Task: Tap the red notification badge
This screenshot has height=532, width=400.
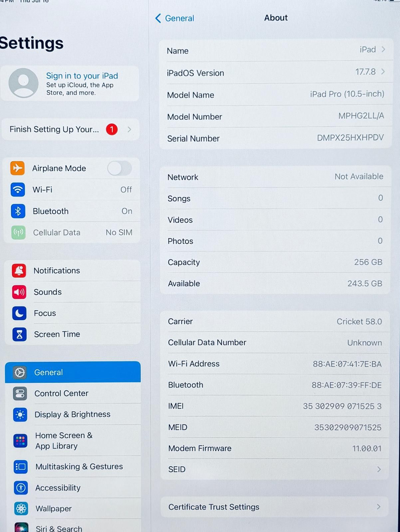Action: (x=112, y=129)
